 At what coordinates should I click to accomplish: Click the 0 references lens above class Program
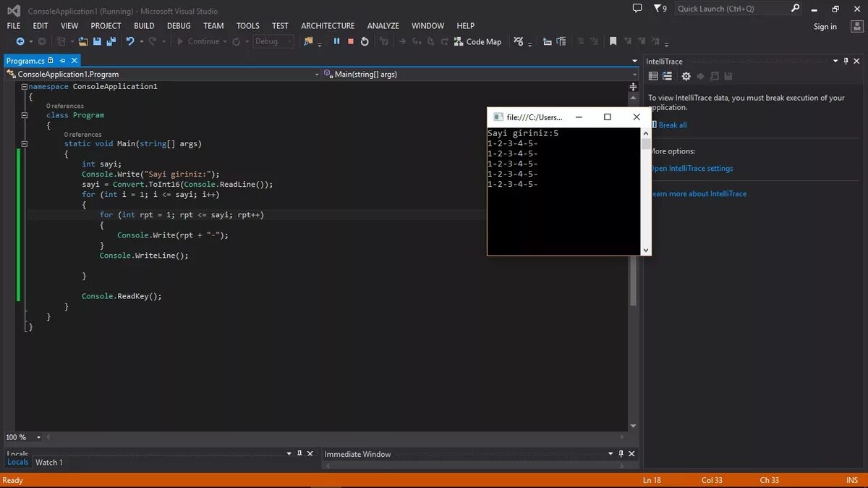(x=65, y=106)
